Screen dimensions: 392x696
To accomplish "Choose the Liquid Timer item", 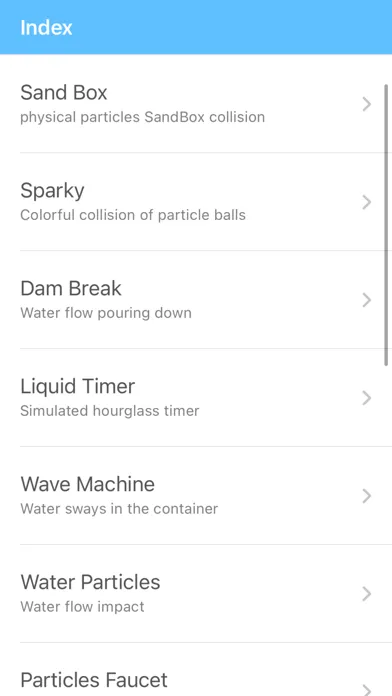I will click(196, 398).
